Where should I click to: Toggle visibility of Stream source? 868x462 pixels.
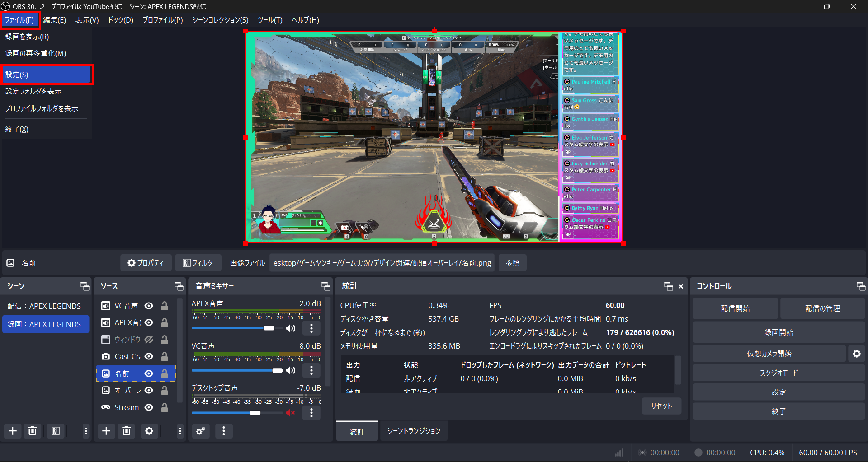click(148, 407)
